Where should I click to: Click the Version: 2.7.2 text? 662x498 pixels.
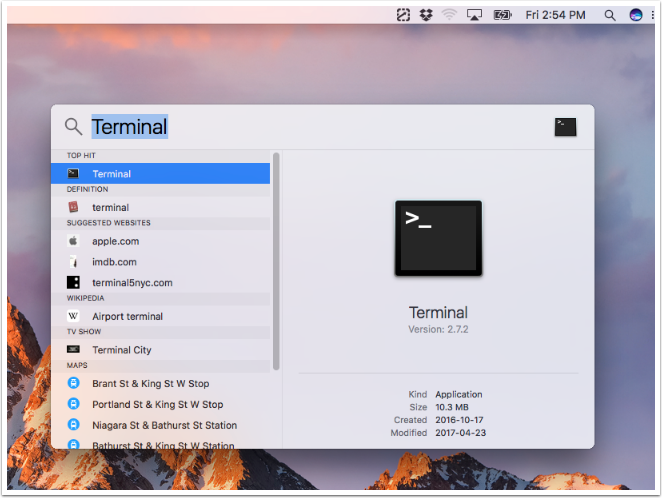coord(438,329)
